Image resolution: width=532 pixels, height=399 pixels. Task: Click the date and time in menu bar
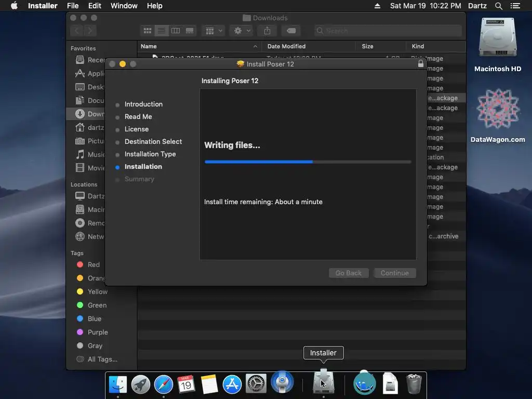coord(425,6)
